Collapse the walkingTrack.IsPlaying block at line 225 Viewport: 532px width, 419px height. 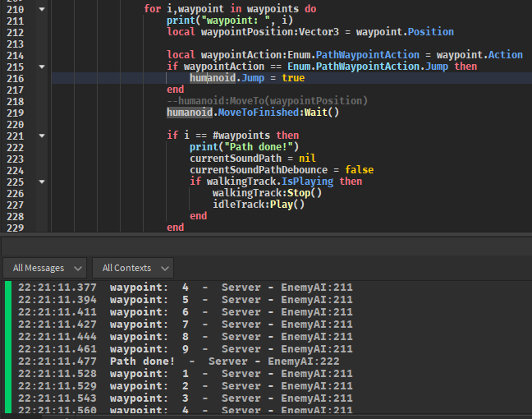(42, 182)
